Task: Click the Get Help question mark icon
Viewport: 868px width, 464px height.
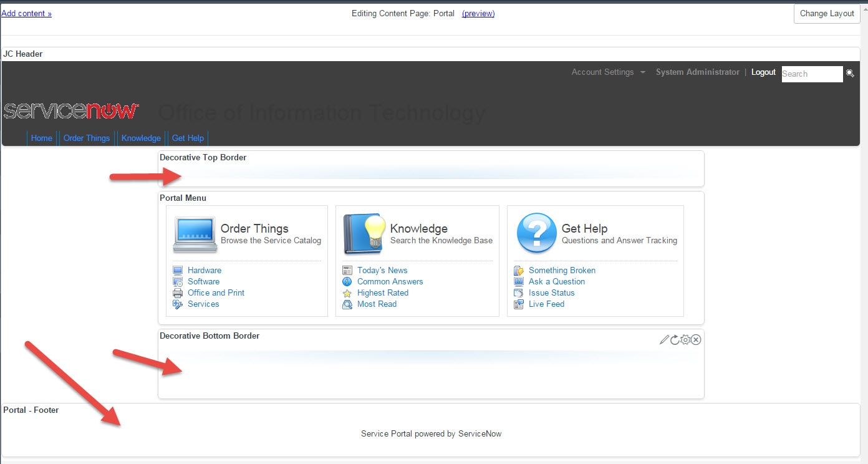Action: tap(536, 233)
